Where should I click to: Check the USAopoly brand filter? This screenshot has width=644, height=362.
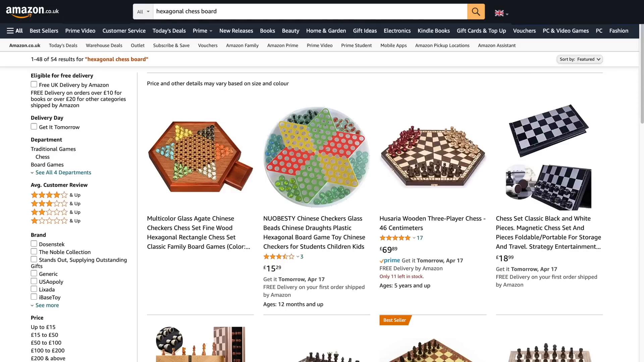[34, 281]
